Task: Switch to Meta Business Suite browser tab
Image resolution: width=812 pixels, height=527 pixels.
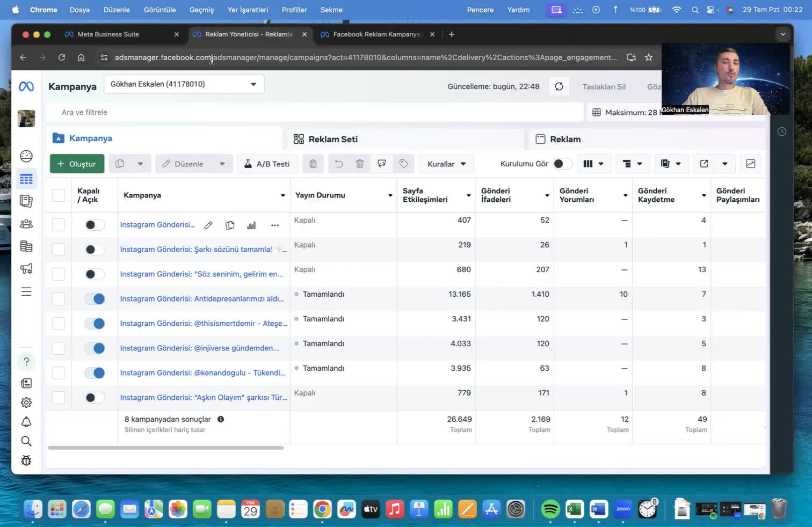Action: click(121, 34)
